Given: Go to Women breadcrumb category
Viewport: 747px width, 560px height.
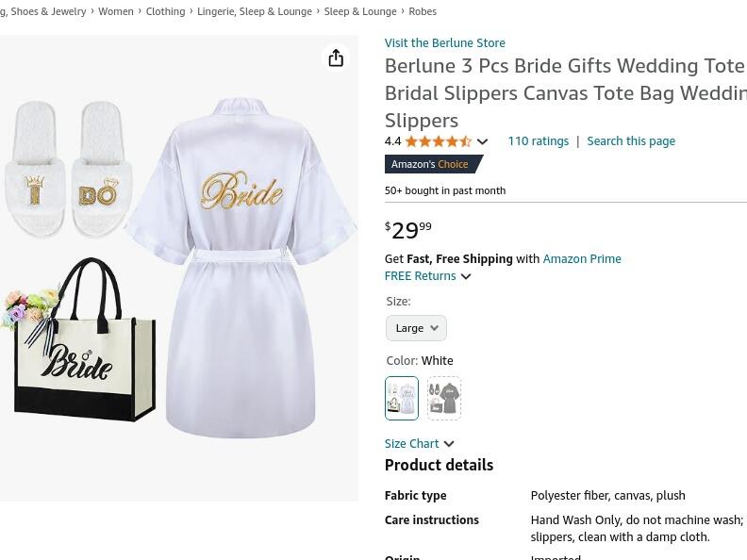Looking at the screenshot, I should click(x=116, y=11).
